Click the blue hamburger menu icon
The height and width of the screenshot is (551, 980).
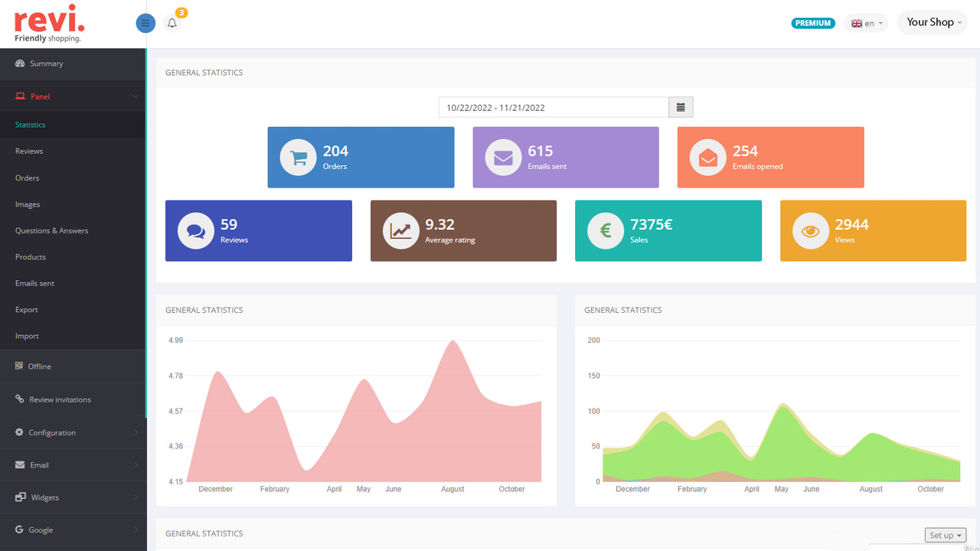click(145, 23)
